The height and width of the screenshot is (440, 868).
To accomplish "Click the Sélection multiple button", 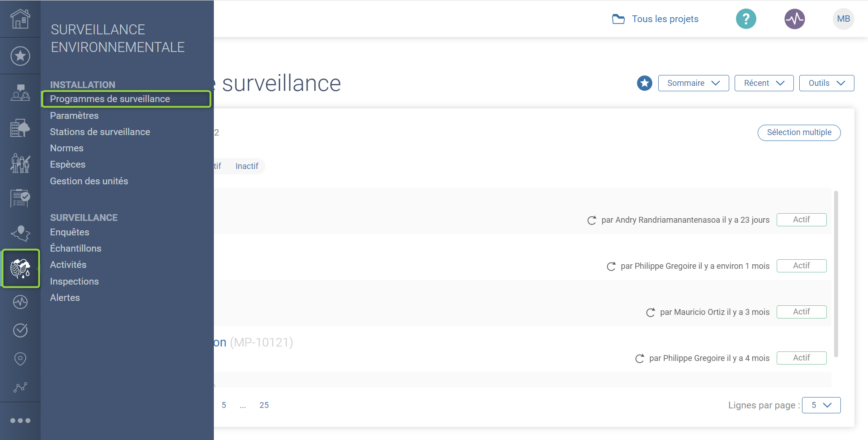I will pos(799,132).
